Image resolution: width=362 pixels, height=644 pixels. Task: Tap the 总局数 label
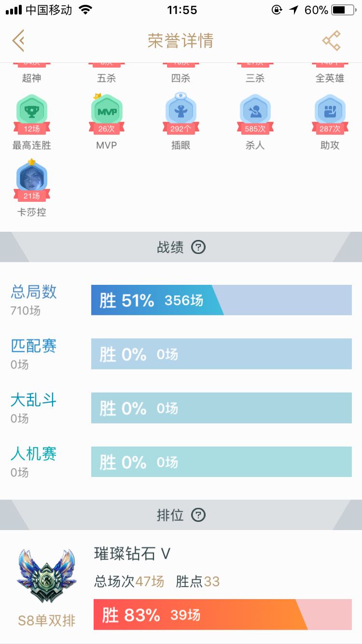tap(34, 292)
